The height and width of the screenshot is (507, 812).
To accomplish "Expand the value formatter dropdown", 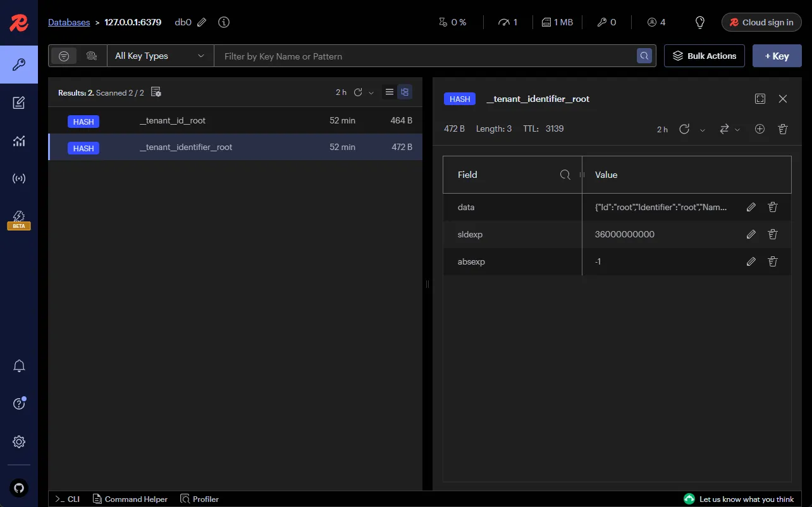I will coord(730,129).
